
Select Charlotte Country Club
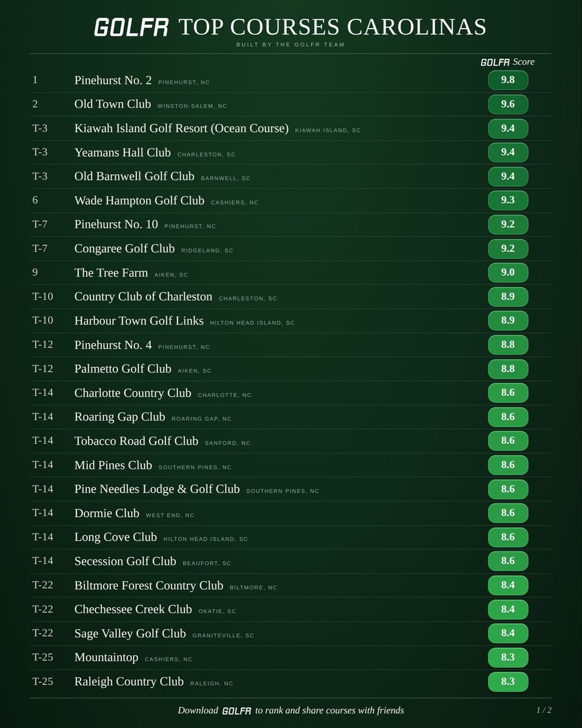pos(133,393)
